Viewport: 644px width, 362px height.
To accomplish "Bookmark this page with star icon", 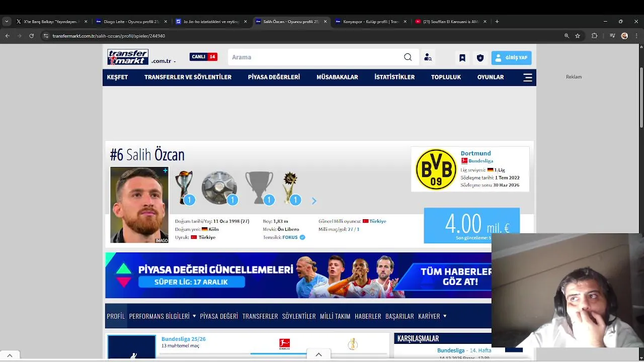I will tap(578, 36).
